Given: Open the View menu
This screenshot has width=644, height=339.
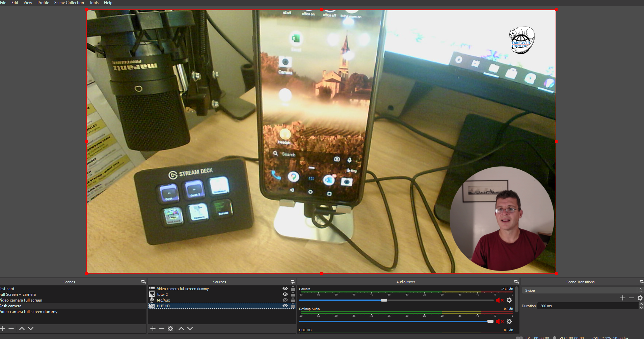Looking at the screenshot, I should pos(28,3).
